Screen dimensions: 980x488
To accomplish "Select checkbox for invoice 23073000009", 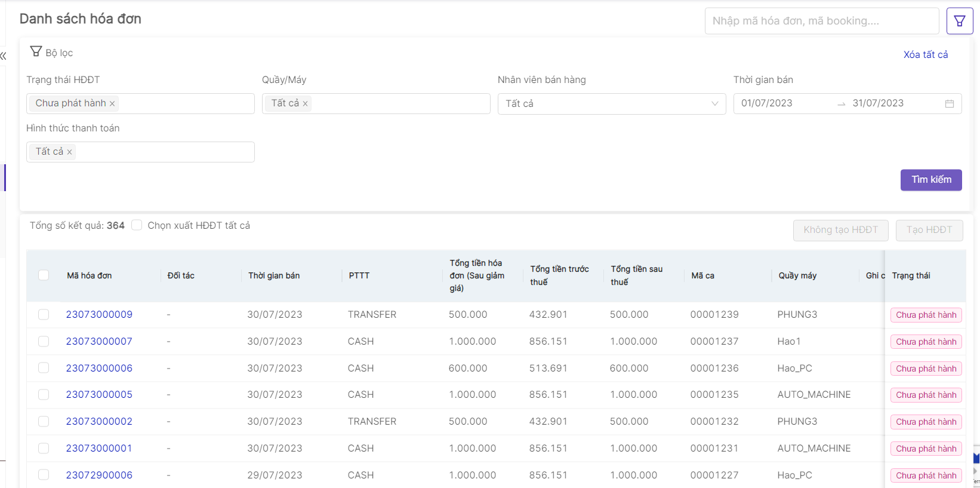I will (44, 315).
